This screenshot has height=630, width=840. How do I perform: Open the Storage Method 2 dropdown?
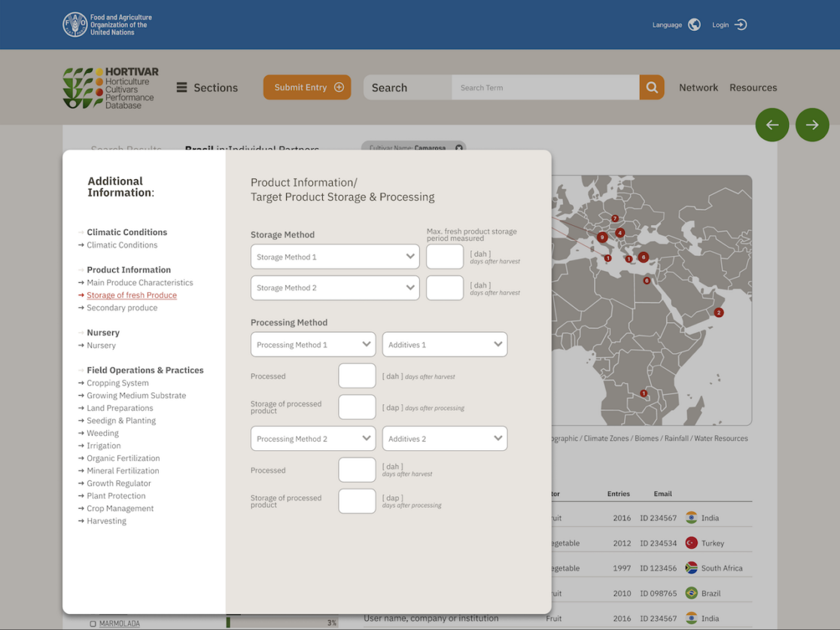pos(335,288)
